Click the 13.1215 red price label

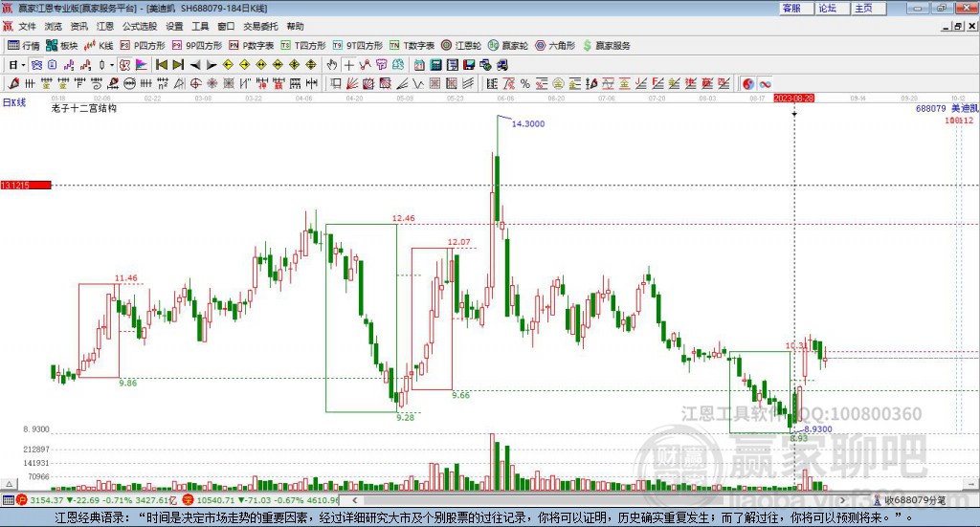(x=26, y=186)
